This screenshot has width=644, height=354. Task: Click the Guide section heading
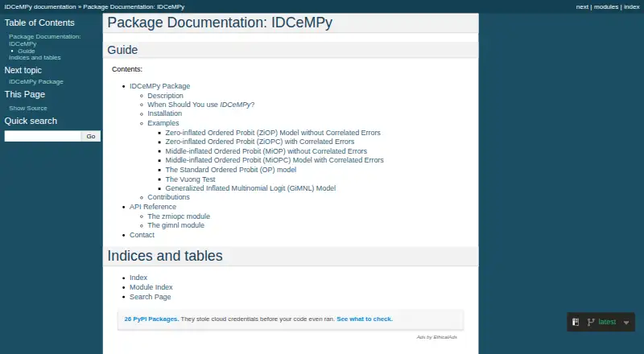pos(122,50)
